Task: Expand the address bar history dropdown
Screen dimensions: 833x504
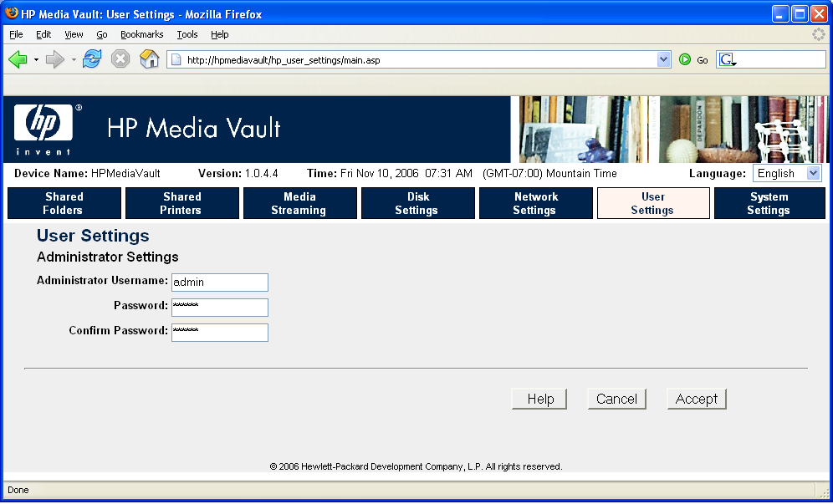Action: click(x=664, y=59)
